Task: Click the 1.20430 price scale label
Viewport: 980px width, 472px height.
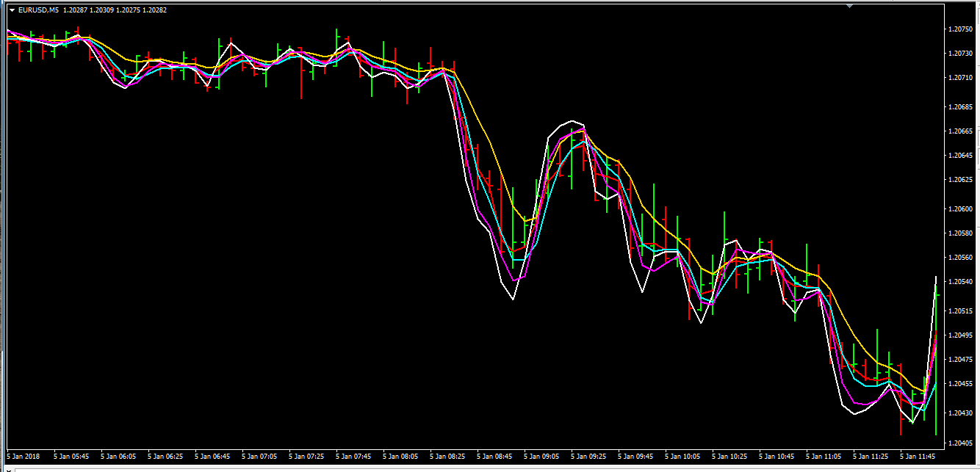Action: 960,413
